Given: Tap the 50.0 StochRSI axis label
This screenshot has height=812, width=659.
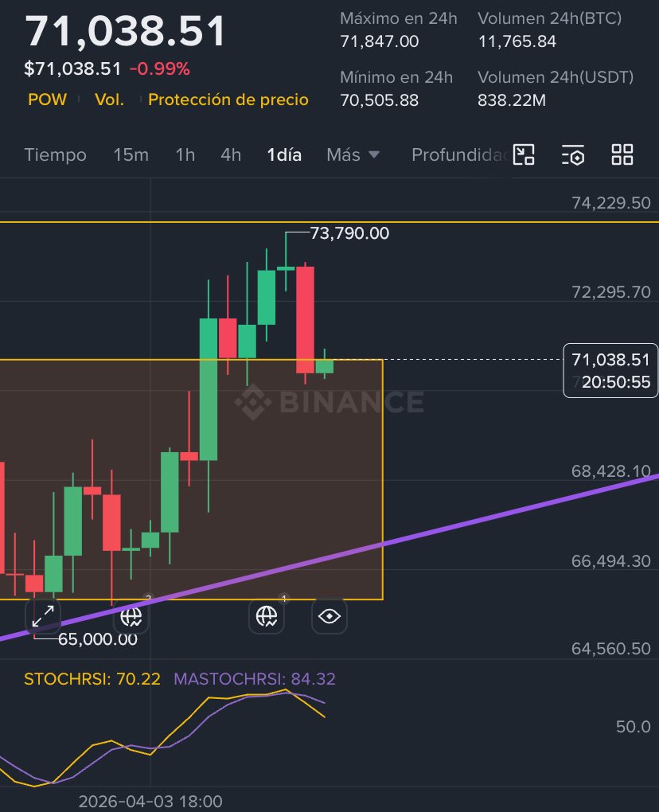Looking at the screenshot, I should (x=633, y=727).
